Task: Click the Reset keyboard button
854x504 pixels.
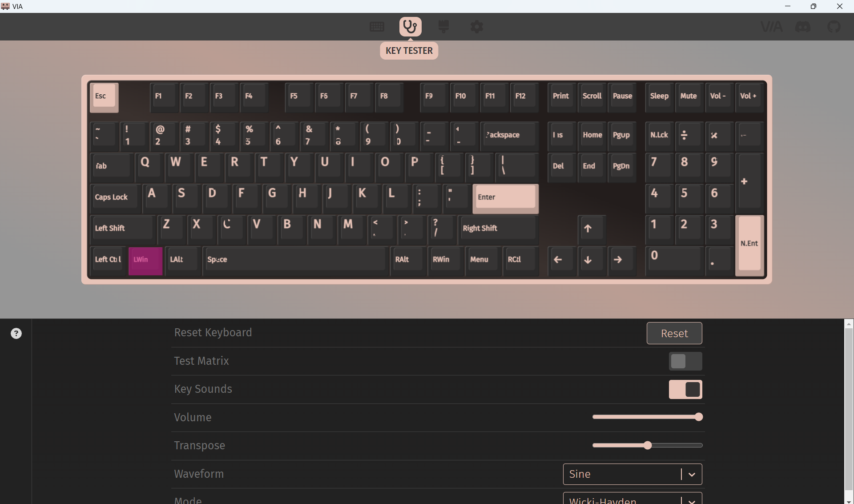Action: coord(674,333)
